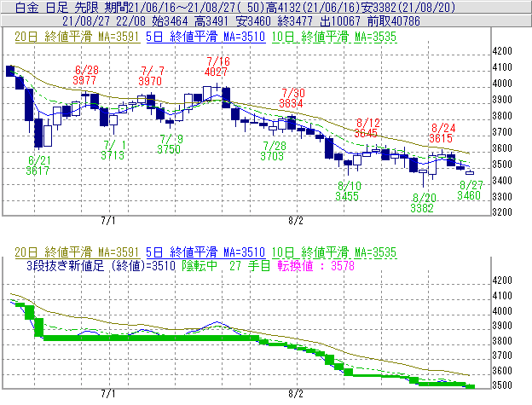Click the 終3477 closing price in header

point(294,21)
